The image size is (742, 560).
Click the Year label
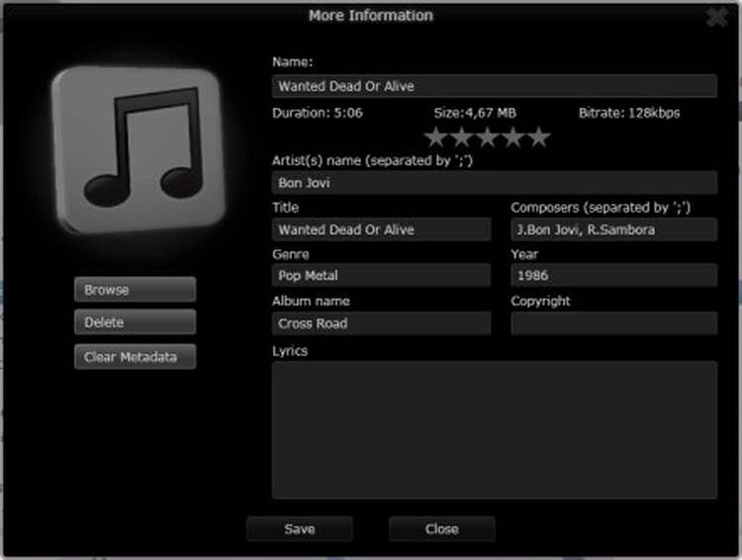click(524, 254)
